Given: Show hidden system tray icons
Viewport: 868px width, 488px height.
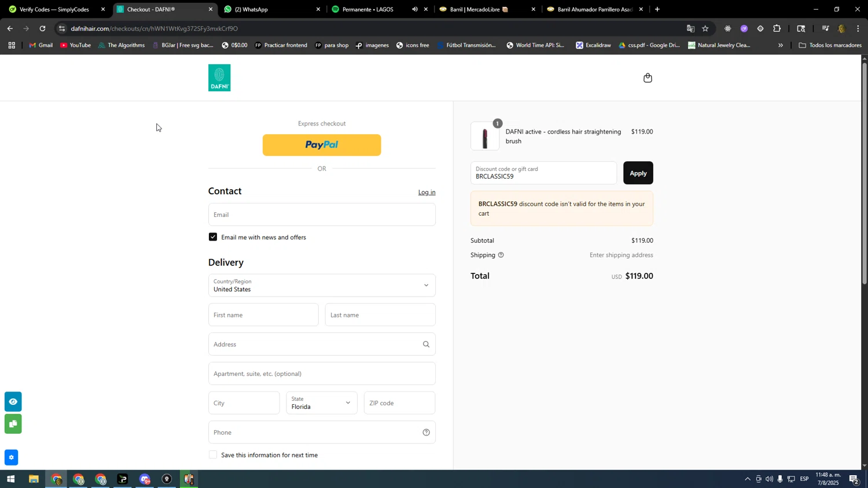Looking at the screenshot, I should click(x=748, y=479).
